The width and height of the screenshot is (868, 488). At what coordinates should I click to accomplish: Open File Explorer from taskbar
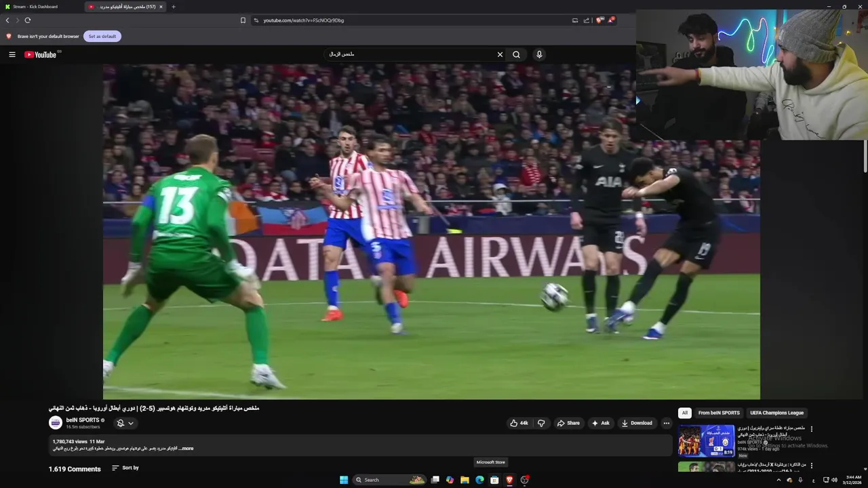coord(465,480)
